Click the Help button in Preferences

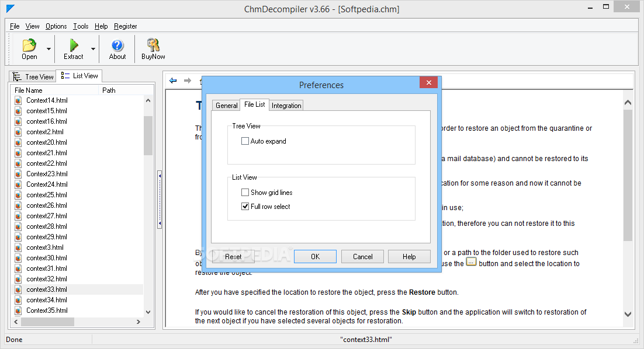click(x=409, y=257)
